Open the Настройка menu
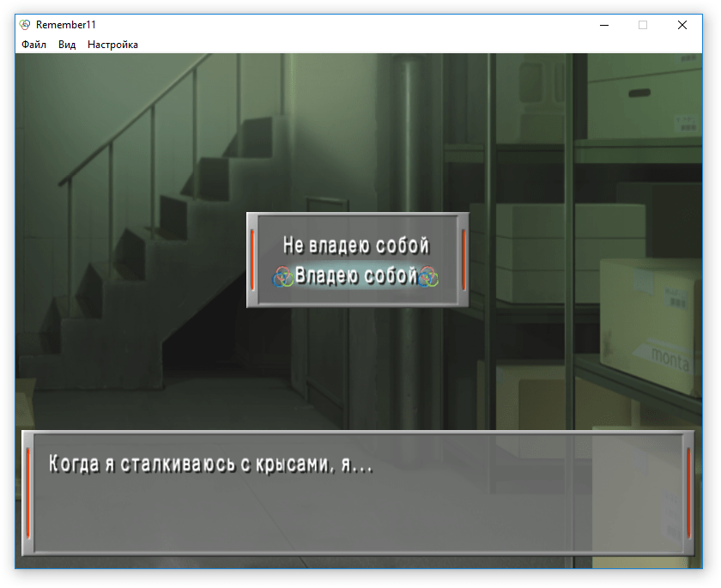721x588 pixels. pyautogui.click(x=112, y=45)
